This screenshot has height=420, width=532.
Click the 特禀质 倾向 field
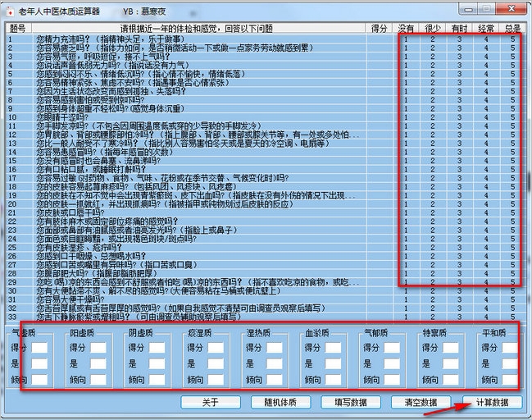451,380
